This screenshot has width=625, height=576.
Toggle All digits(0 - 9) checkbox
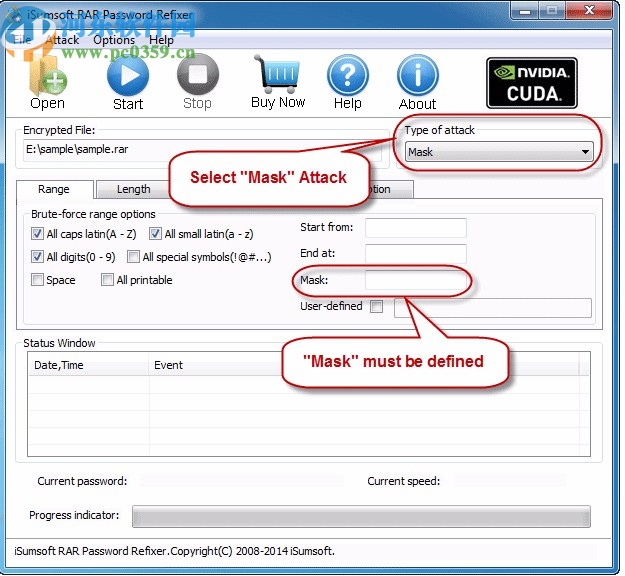pyautogui.click(x=37, y=257)
